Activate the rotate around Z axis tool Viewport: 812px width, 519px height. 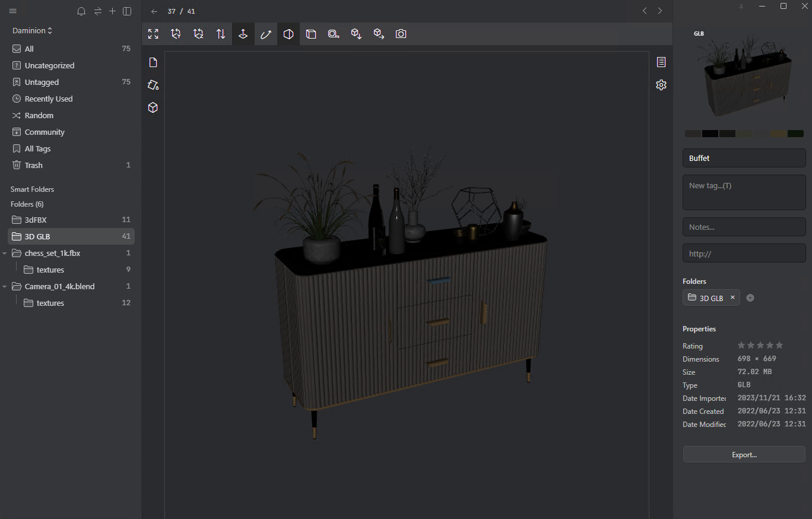coord(198,34)
